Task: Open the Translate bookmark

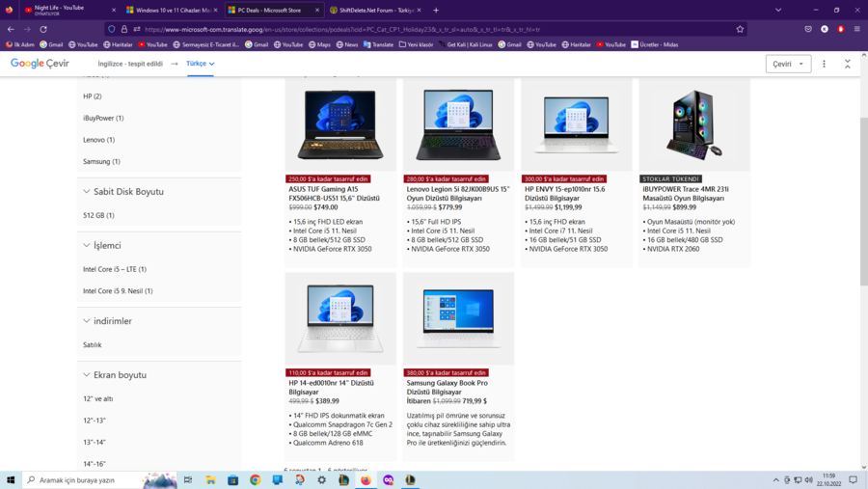Action: pos(378,45)
